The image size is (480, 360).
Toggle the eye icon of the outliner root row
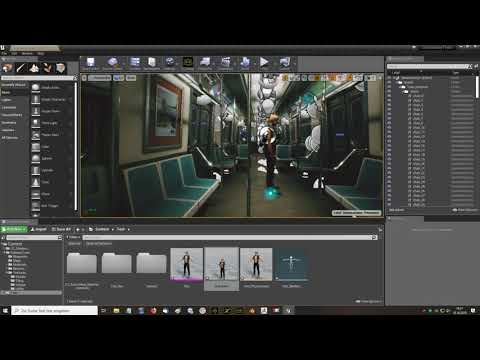pyautogui.click(x=389, y=78)
